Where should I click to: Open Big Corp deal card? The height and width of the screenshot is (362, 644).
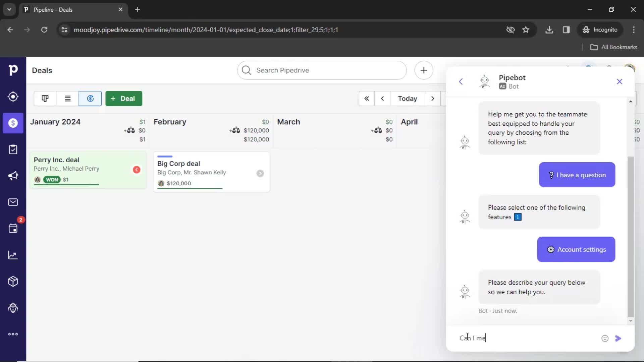pyautogui.click(x=211, y=172)
